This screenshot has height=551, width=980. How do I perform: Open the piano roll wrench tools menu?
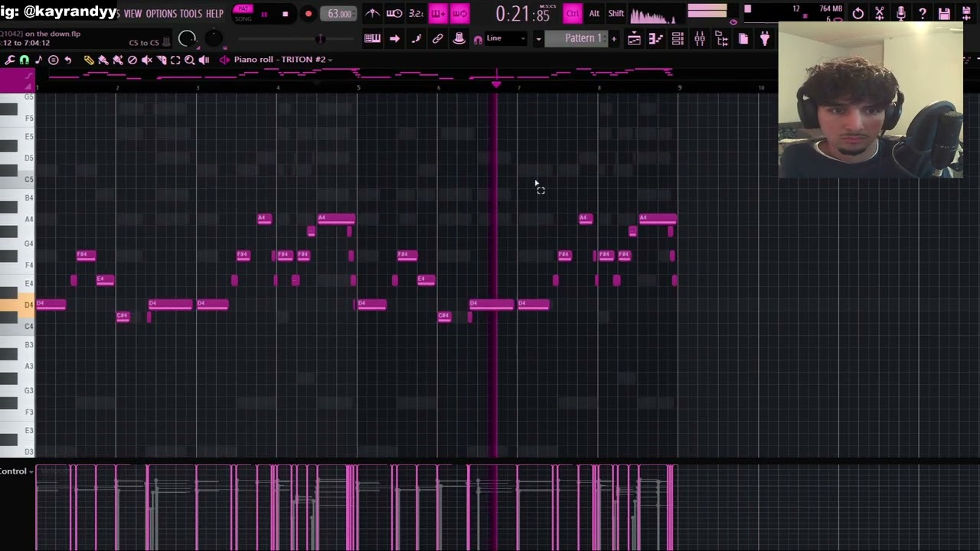click(10, 60)
